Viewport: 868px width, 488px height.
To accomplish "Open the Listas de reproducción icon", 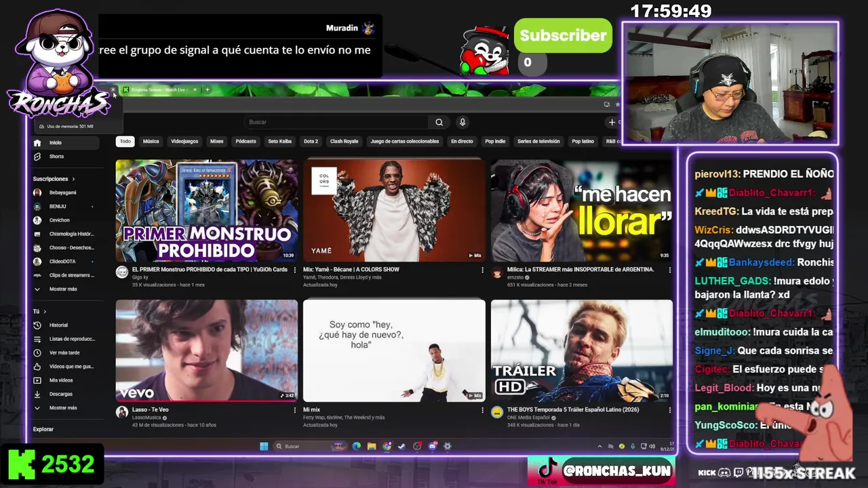I will [x=37, y=339].
